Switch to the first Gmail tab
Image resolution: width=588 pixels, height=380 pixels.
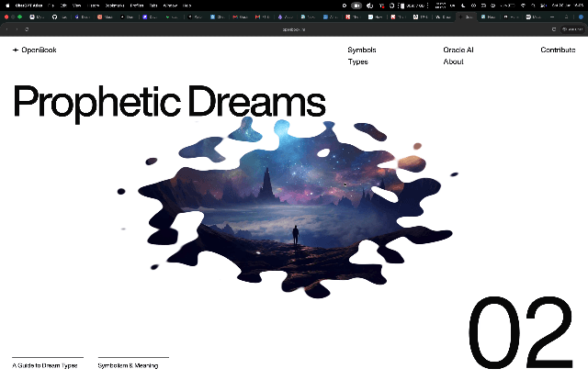[x=240, y=17]
